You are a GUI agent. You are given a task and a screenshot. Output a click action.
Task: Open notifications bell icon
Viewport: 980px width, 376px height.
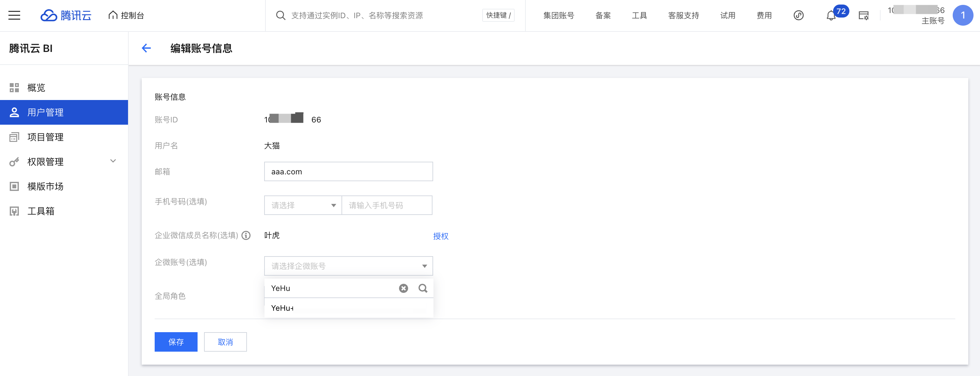click(x=831, y=16)
